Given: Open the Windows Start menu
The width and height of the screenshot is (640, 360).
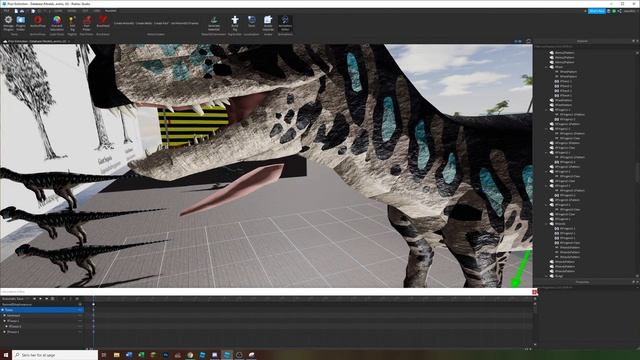Looking at the screenshot, I should (x=6, y=355).
